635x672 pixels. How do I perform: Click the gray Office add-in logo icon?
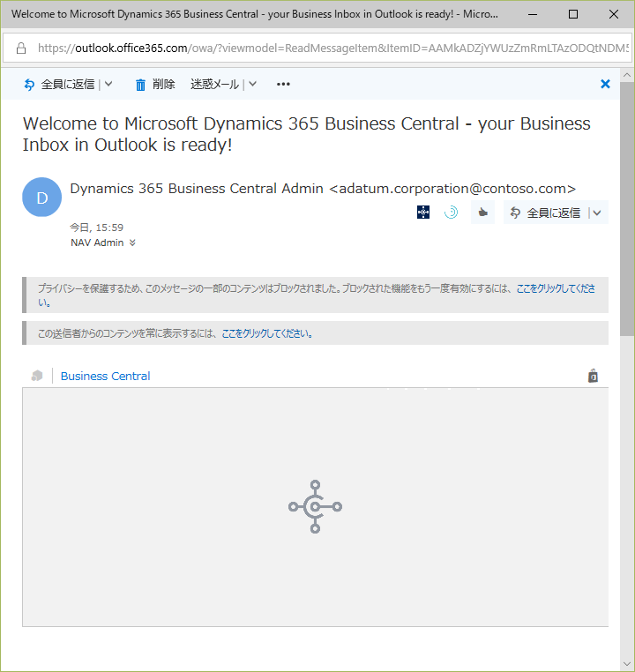(37, 376)
